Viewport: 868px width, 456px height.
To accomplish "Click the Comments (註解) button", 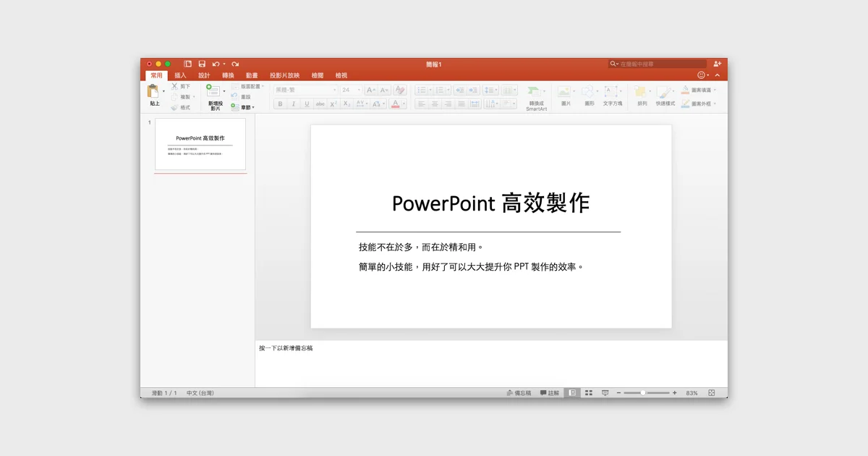I will (x=550, y=393).
